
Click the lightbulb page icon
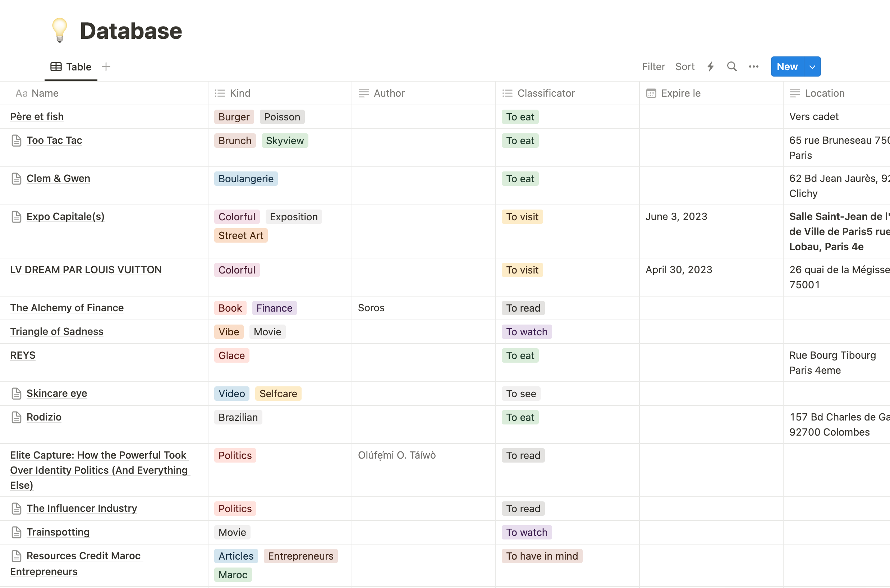point(60,31)
